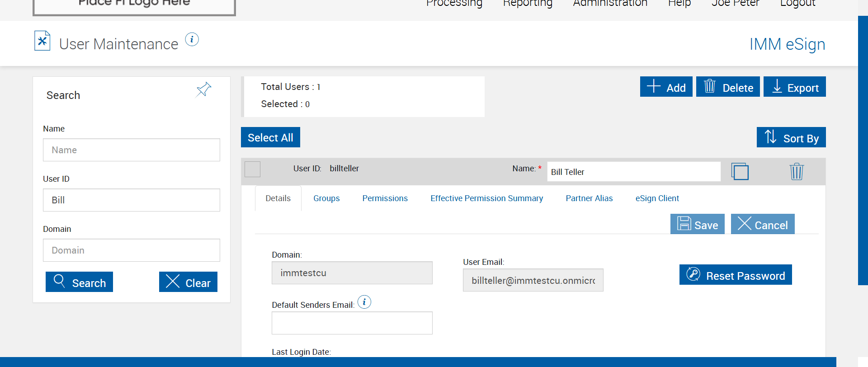Click the User Maintenance info icon
The image size is (868, 367).
(192, 40)
